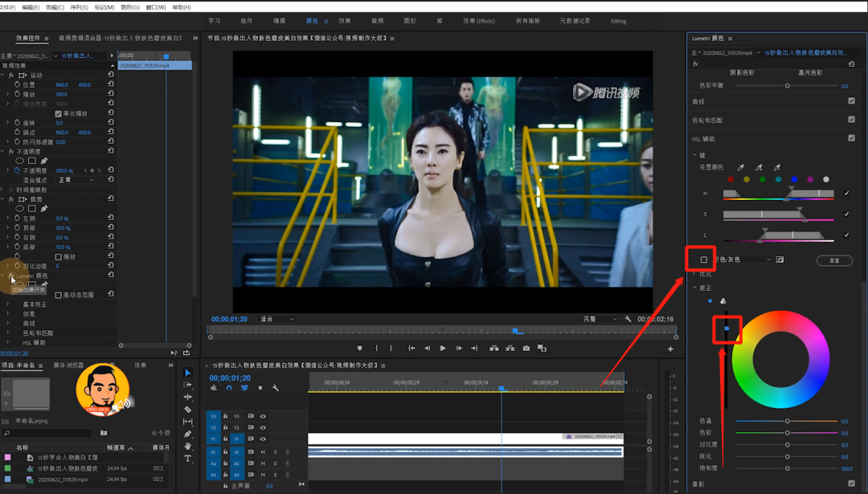Toggle the H range checkmark
The height and width of the screenshot is (494, 868).
[846, 193]
